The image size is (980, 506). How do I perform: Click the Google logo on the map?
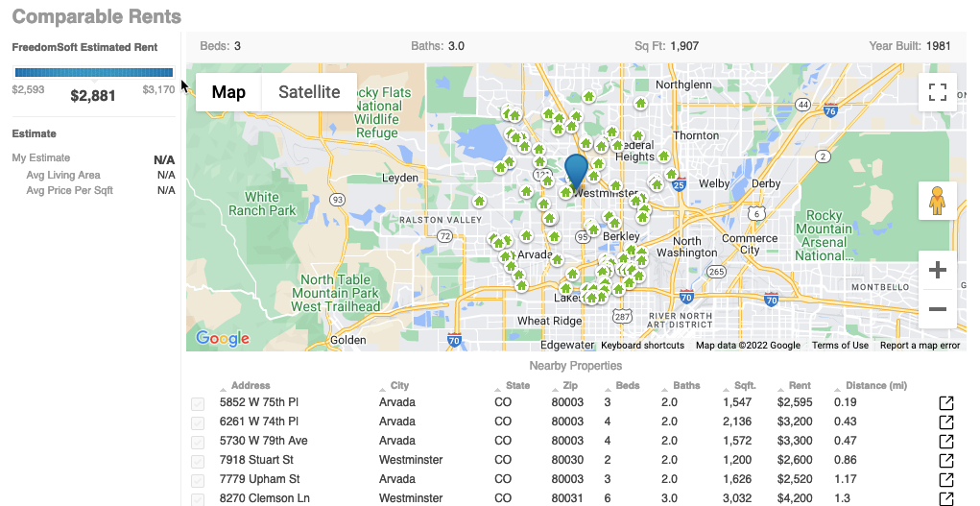[x=223, y=338]
